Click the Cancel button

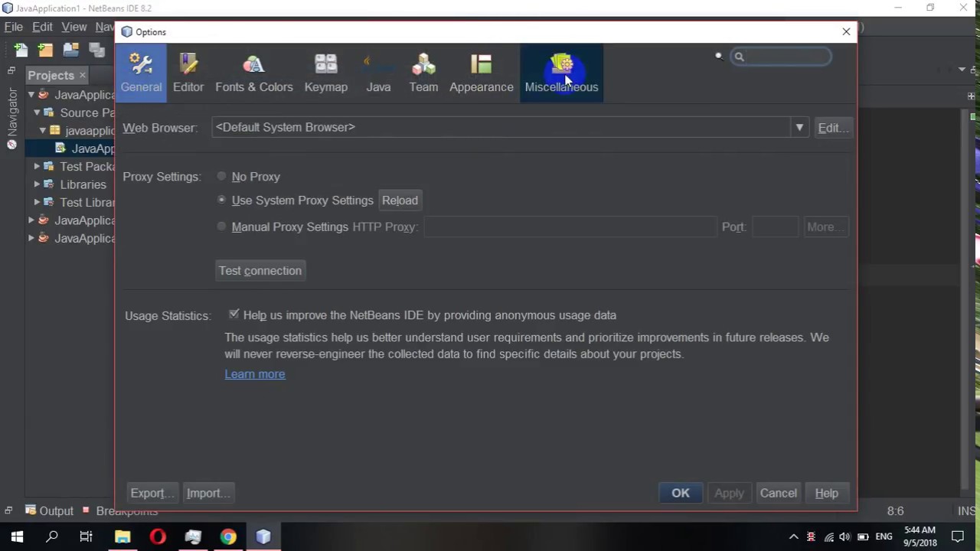point(779,494)
